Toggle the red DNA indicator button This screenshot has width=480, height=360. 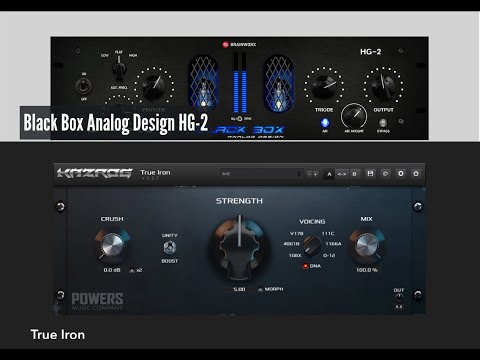(x=305, y=266)
